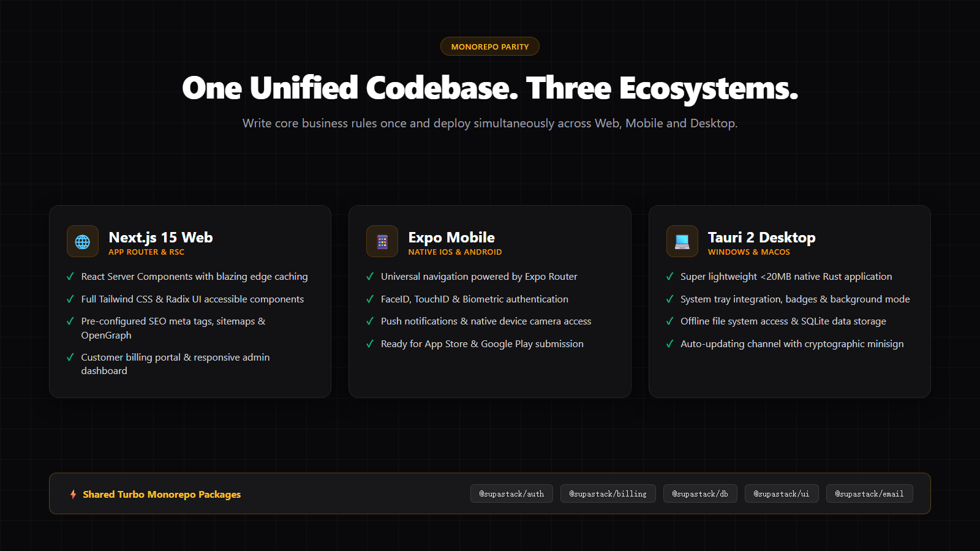Screen dimensions: 980x551
Task: Click checkmark beside Super lightweight
Action: [670, 277]
